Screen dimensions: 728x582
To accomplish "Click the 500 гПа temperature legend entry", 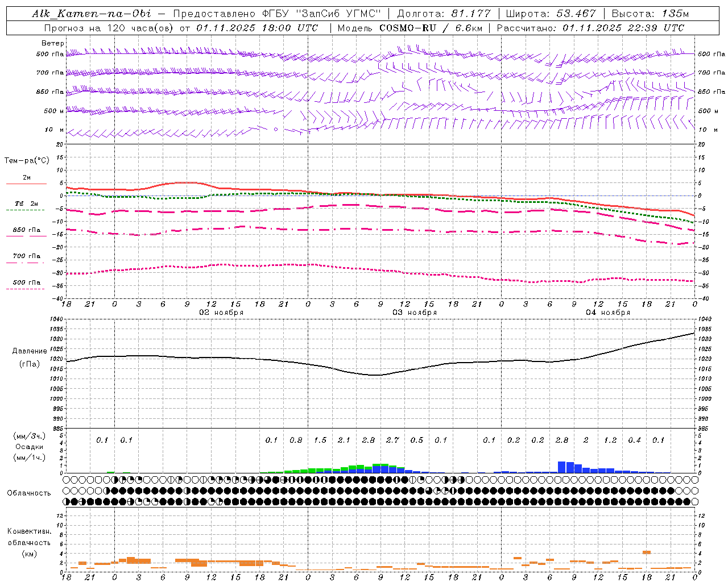I will (27, 282).
